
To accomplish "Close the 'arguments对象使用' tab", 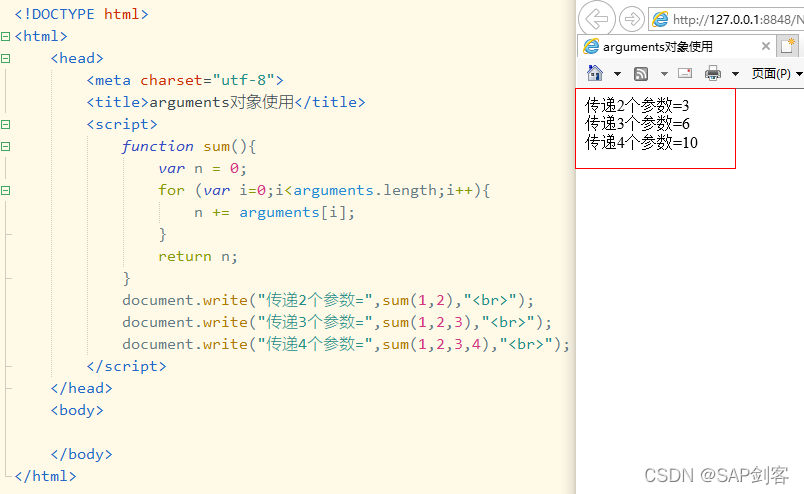I will click(766, 46).
